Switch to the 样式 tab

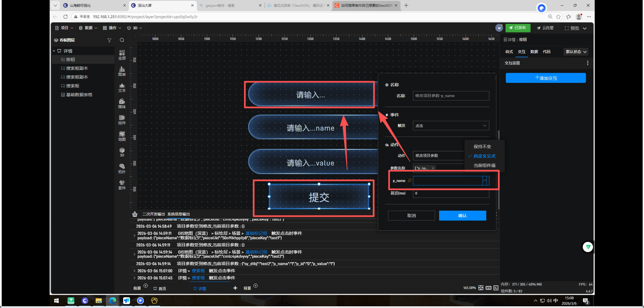509,52
